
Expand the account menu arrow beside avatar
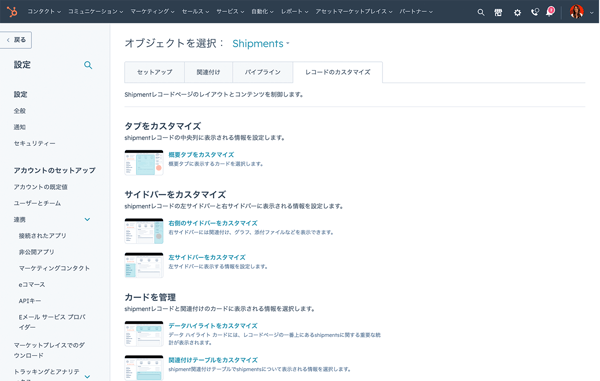[x=592, y=12]
